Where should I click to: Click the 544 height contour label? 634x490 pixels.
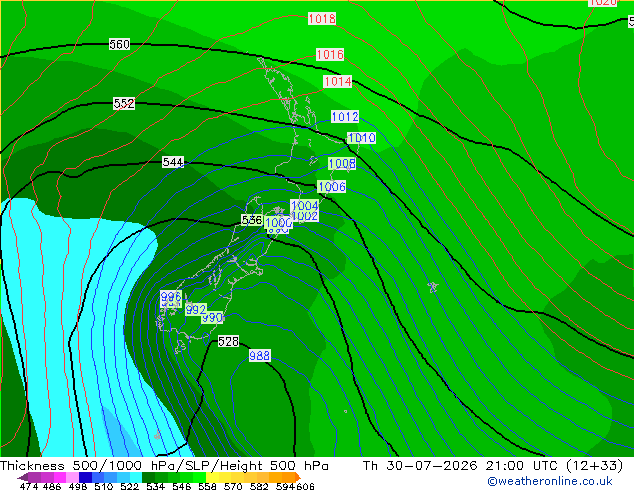[x=173, y=163]
